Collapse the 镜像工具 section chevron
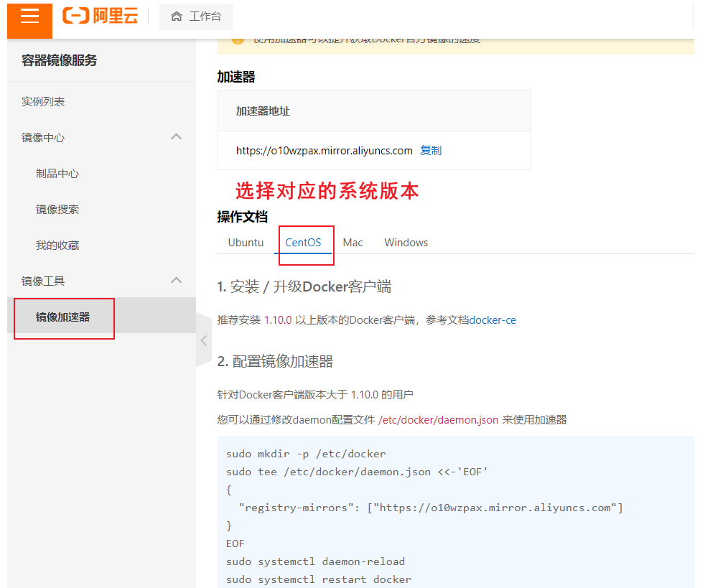This screenshot has height=588, width=728. [176, 281]
